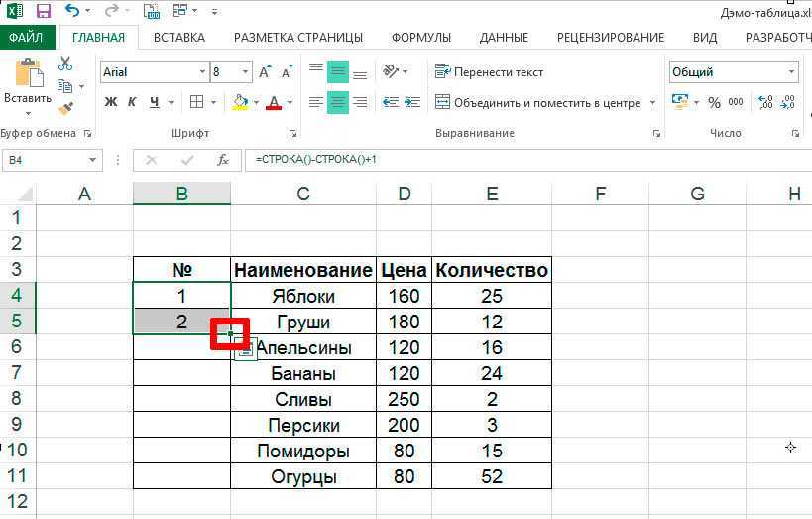This screenshot has height=519, width=812.
Task: Open the text orientation tool
Action: click(391, 71)
